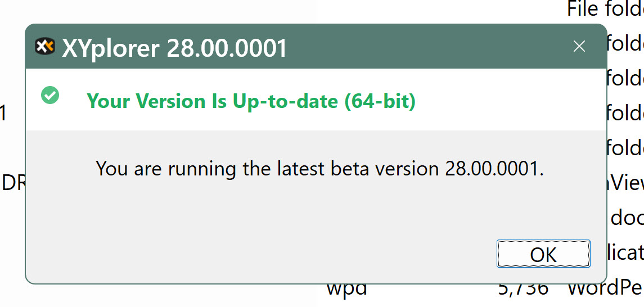Click the XYplorer logo in title bar

point(44,47)
